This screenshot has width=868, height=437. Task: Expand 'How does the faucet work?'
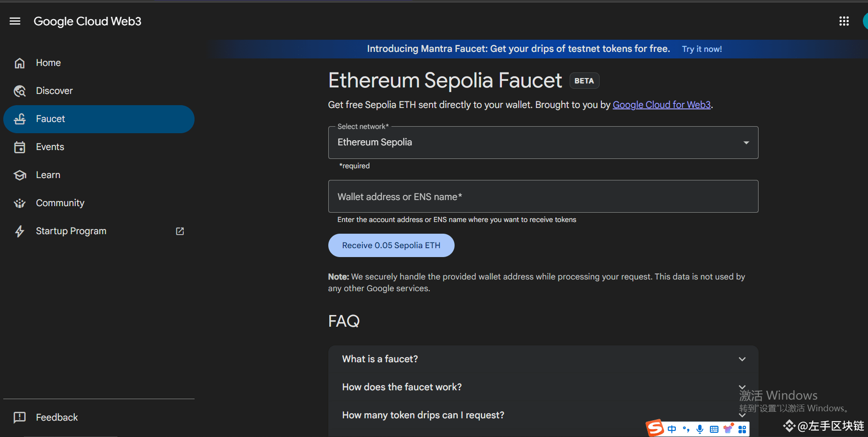542,387
